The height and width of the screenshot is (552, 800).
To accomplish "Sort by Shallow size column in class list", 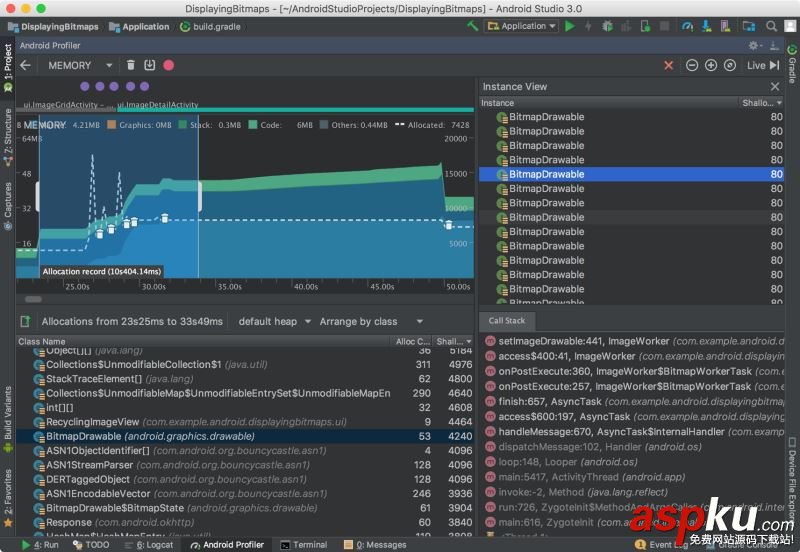I will (453, 341).
